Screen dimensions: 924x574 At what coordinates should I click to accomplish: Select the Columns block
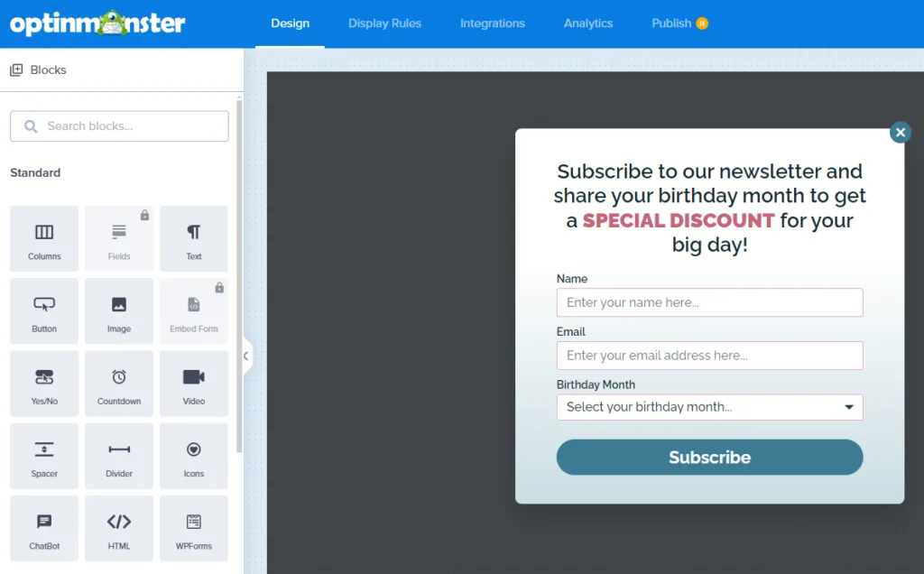click(x=44, y=238)
